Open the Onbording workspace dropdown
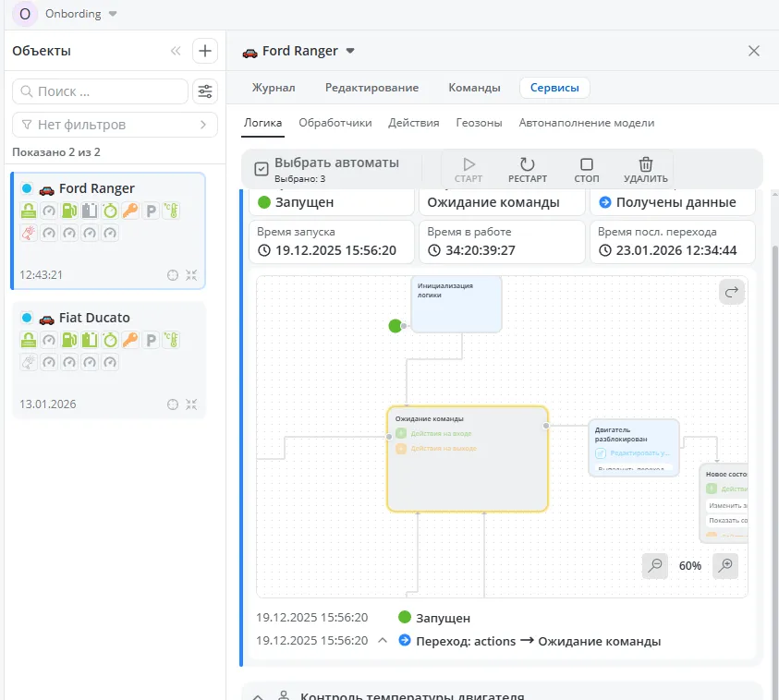779x700 pixels. click(113, 14)
